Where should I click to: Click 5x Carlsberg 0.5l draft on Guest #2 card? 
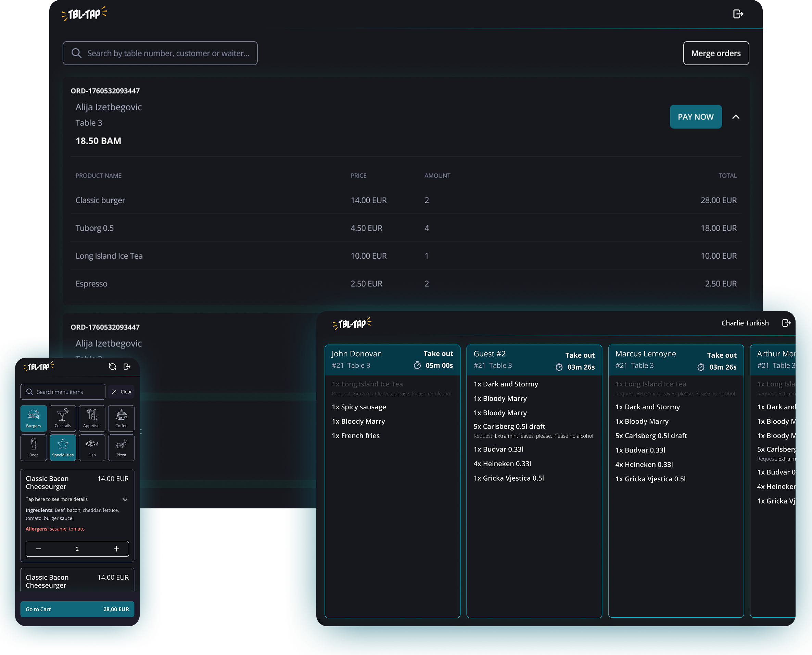click(509, 427)
